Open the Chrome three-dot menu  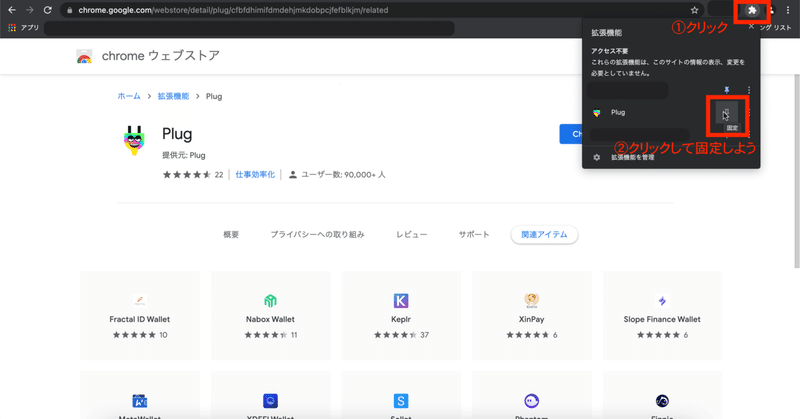tap(788, 10)
